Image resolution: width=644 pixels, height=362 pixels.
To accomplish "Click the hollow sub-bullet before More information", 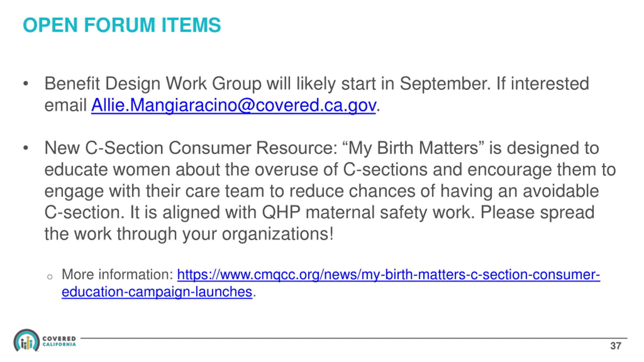I will [50, 277].
